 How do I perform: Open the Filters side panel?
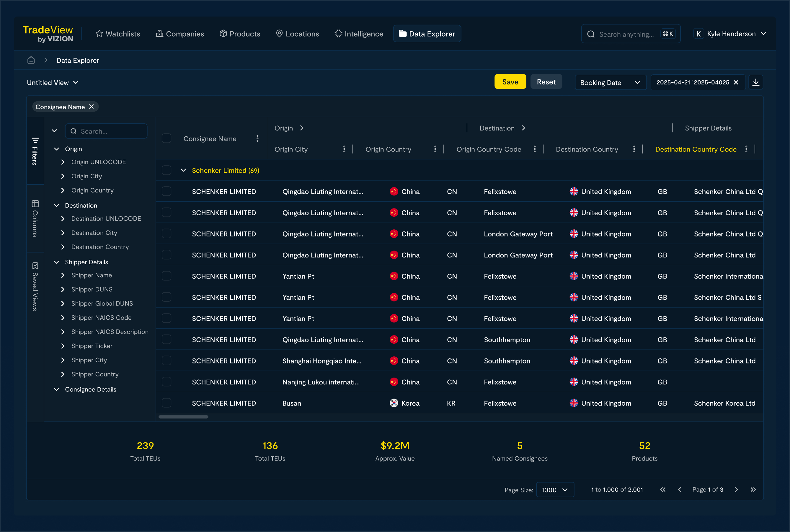click(35, 151)
